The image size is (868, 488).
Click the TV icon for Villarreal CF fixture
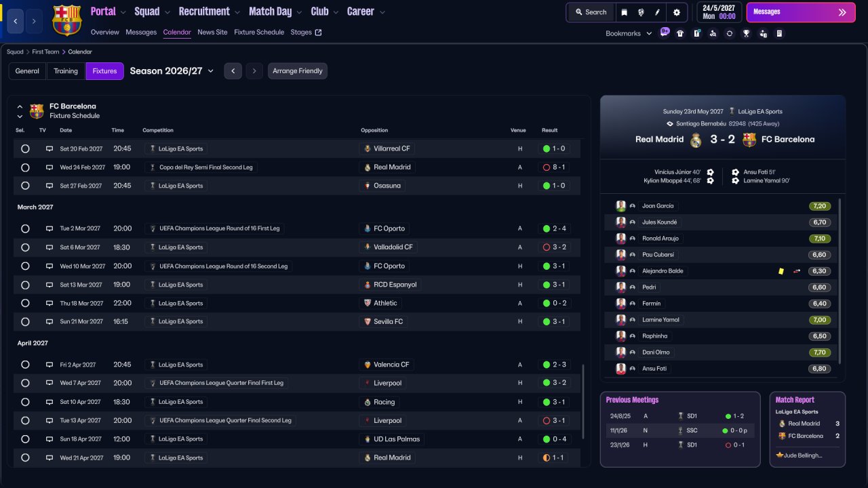[x=50, y=148]
